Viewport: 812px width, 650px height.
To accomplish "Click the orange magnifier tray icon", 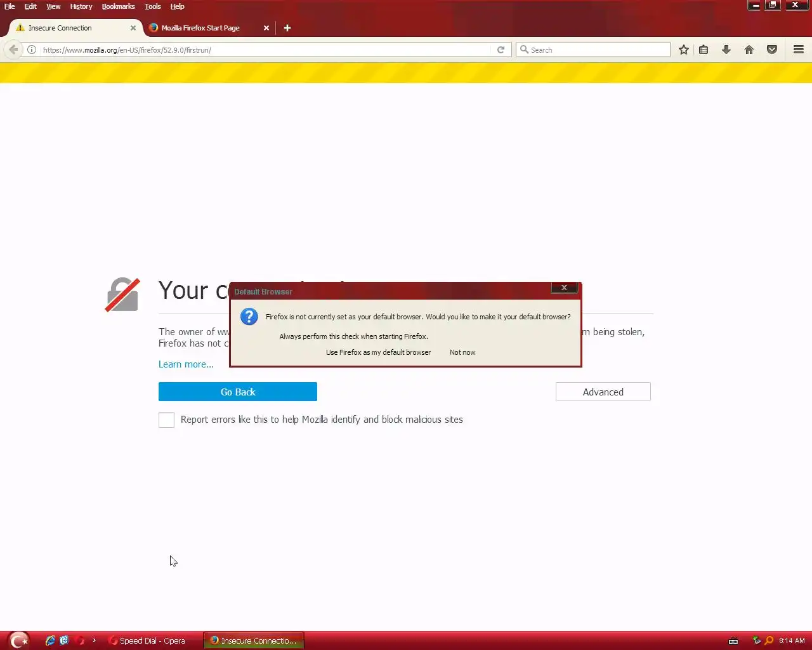I will tap(769, 640).
